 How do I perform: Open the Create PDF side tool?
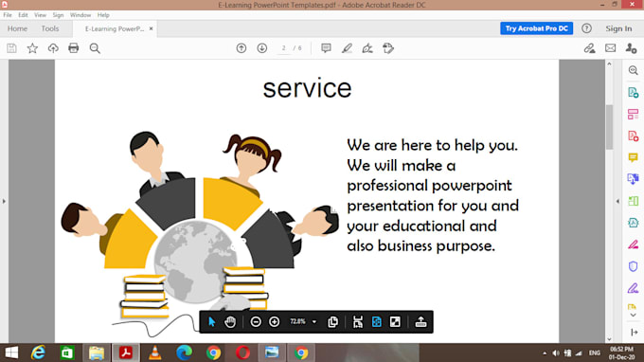[633, 136]
